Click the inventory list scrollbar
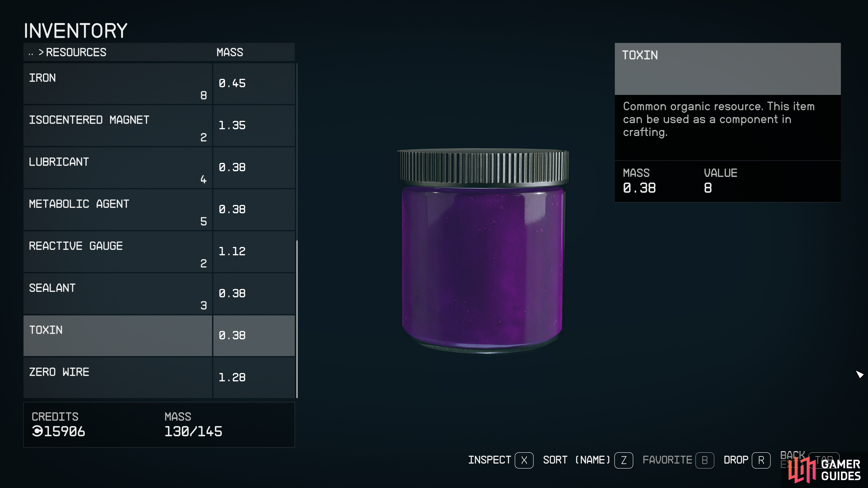 pos(297,319)
